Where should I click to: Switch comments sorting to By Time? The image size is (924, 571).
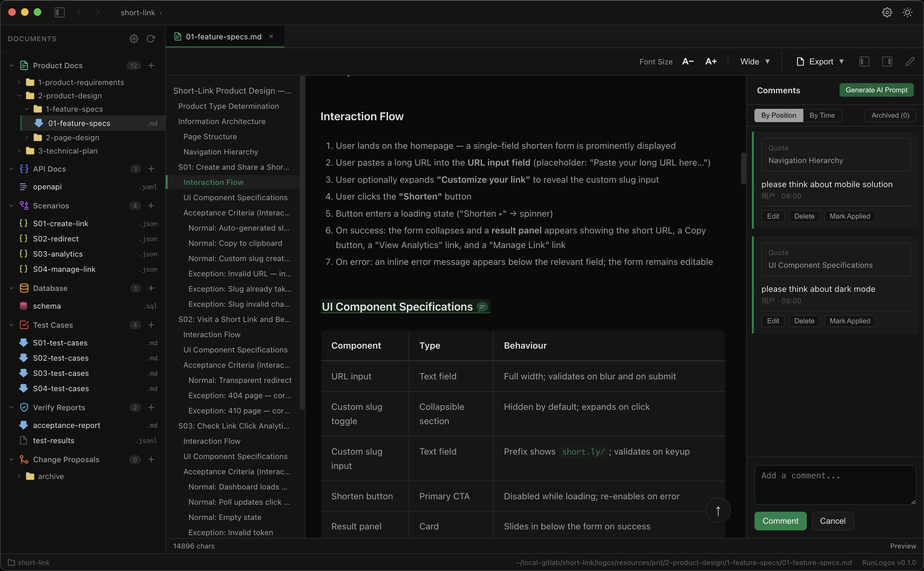tap(822, 115)
